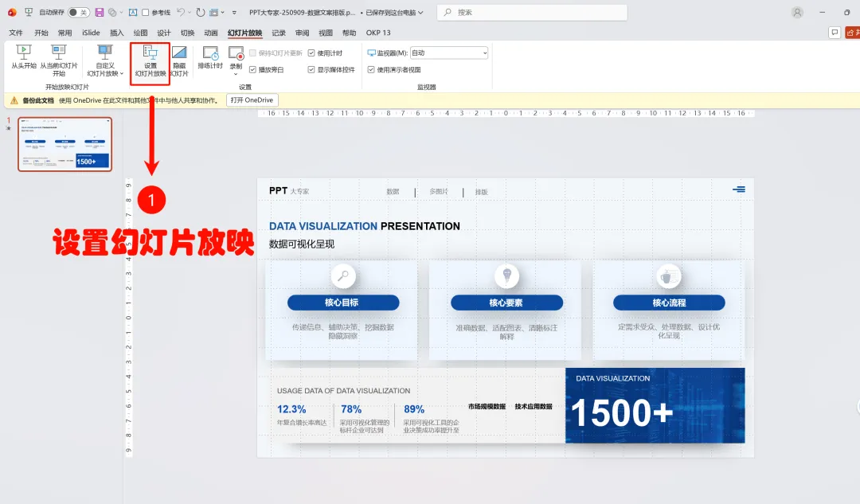Click the 录制 record icon
860x504 pixels.
coord(236,53)
